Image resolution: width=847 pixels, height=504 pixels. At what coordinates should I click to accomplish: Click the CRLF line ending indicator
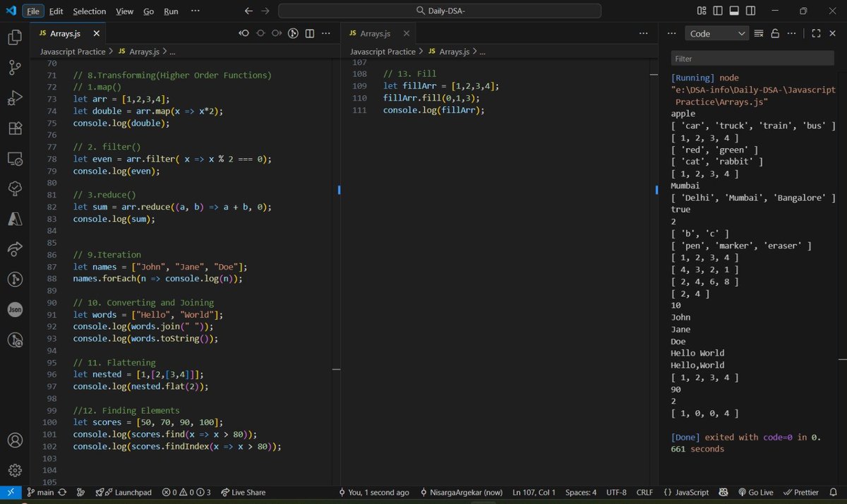644,492
